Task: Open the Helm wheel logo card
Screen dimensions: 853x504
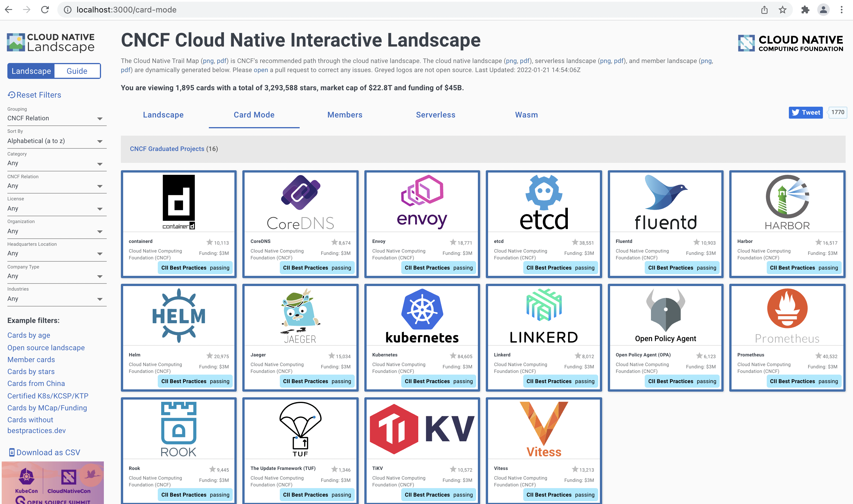Action: pyautogui.click(x=178, y=316)
